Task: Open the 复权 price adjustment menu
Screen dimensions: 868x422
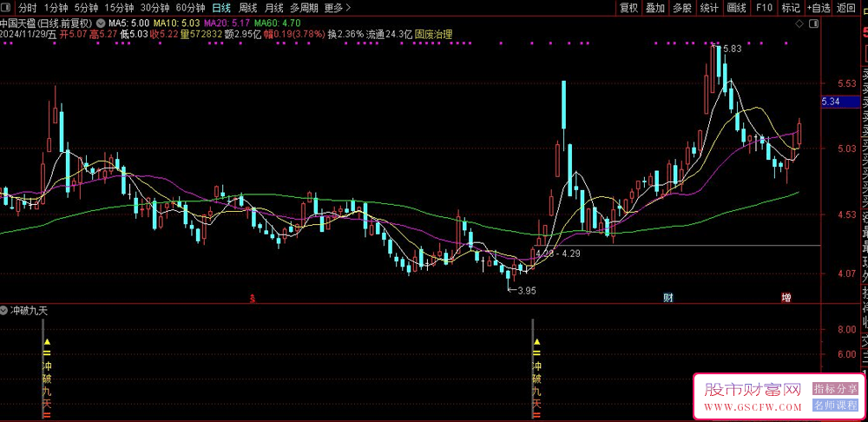Action: [x=628, y=8]
